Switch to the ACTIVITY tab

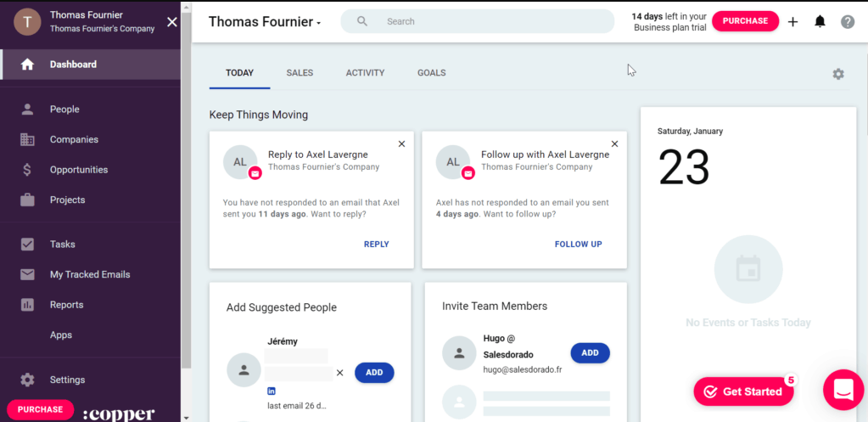click(x=366, y=72)
